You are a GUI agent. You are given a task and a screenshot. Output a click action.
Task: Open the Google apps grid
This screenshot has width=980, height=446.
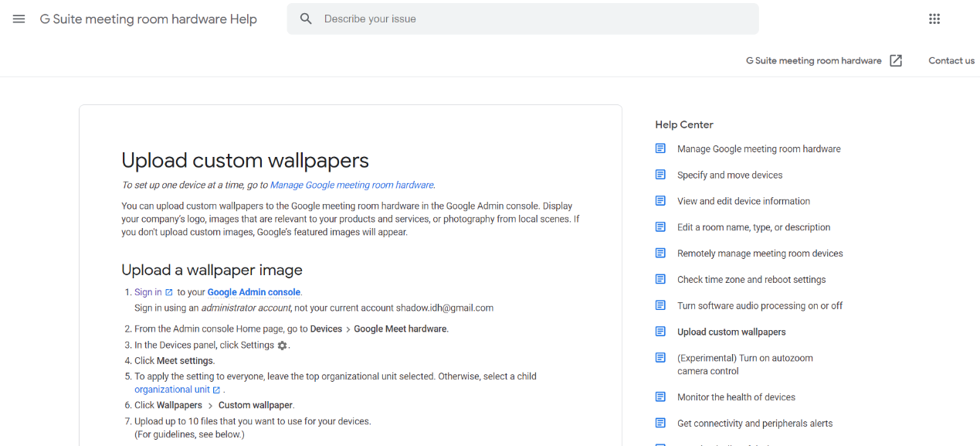click(x=934, y=19)
